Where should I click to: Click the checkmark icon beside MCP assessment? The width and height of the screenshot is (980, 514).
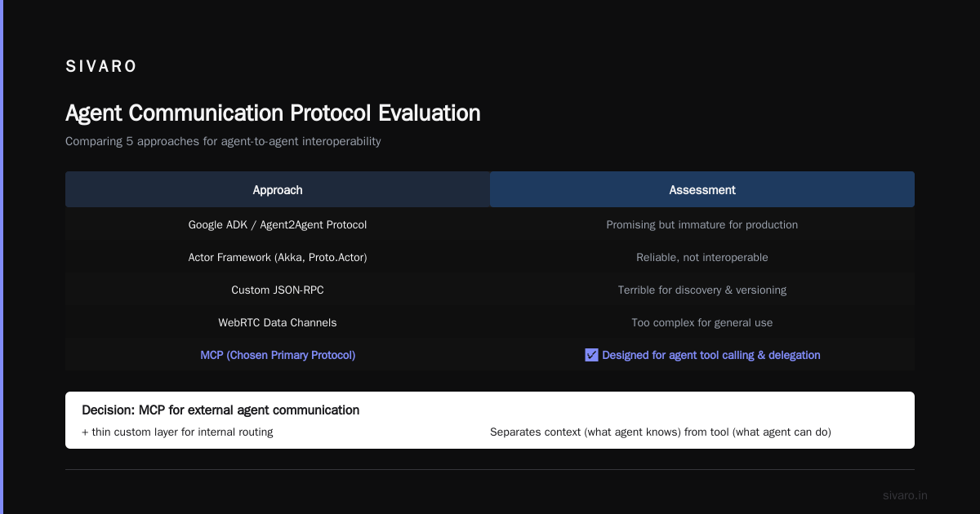point(592,355)
